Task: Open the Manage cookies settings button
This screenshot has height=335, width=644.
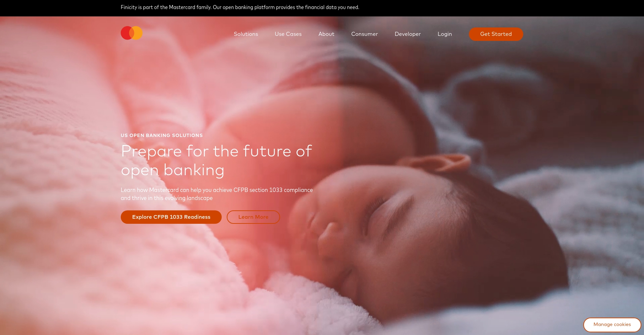Action: point(612,325)
